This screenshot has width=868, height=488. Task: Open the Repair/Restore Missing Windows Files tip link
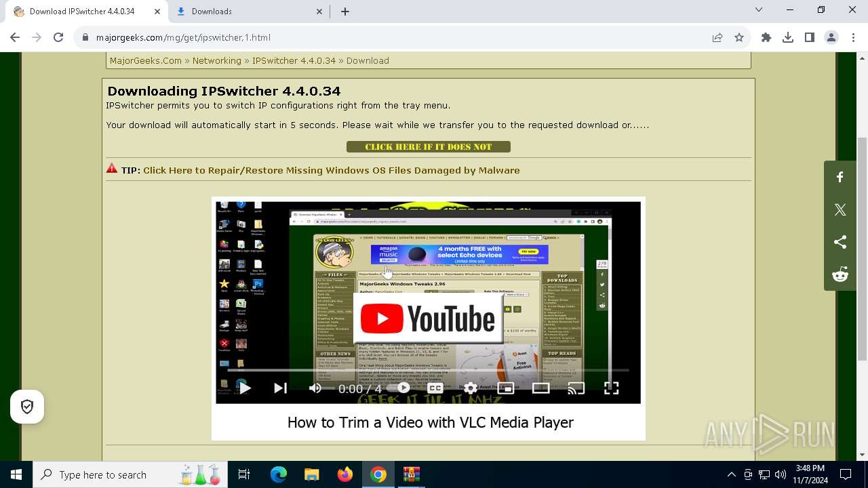click(331, 170)
